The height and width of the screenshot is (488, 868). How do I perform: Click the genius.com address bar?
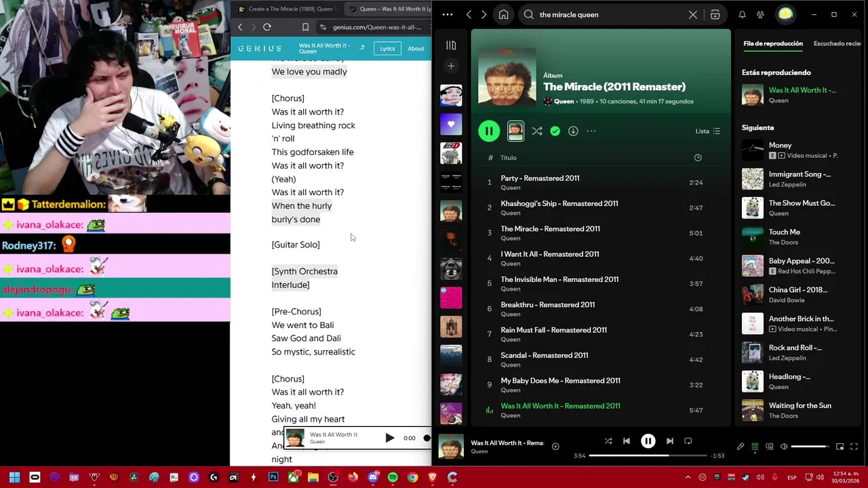tap(375, 27)
